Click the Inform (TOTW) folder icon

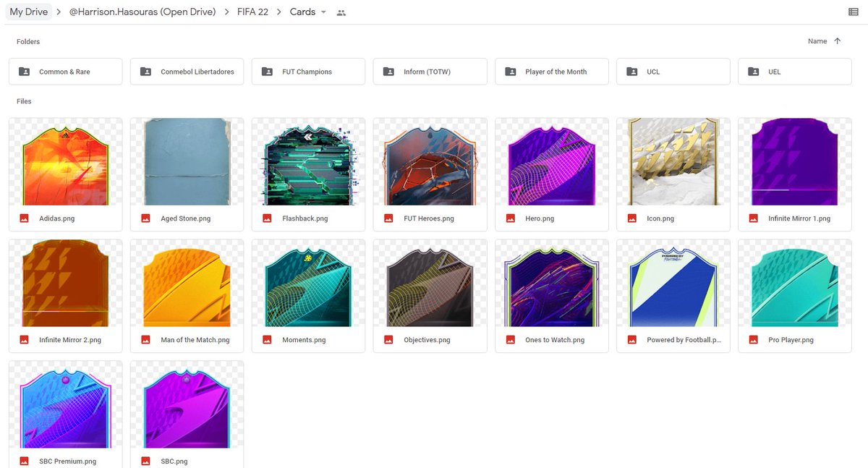tap(388, 72)
